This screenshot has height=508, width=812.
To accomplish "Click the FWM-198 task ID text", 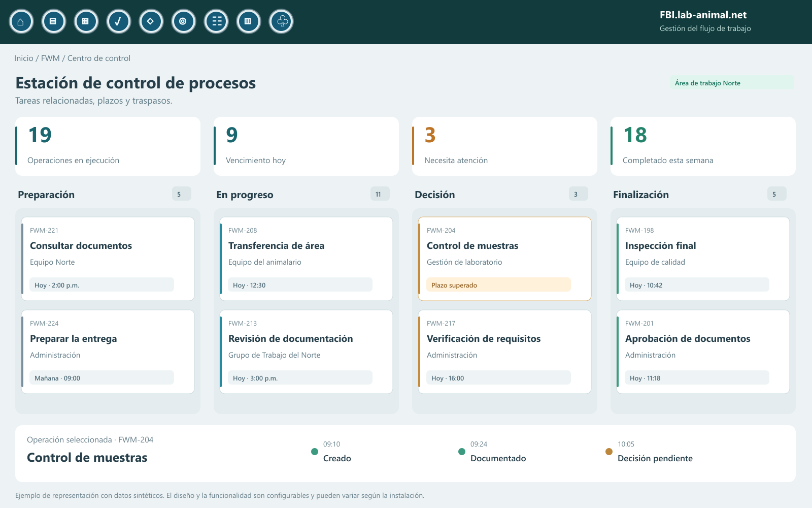I will click(x=639, y=231).
